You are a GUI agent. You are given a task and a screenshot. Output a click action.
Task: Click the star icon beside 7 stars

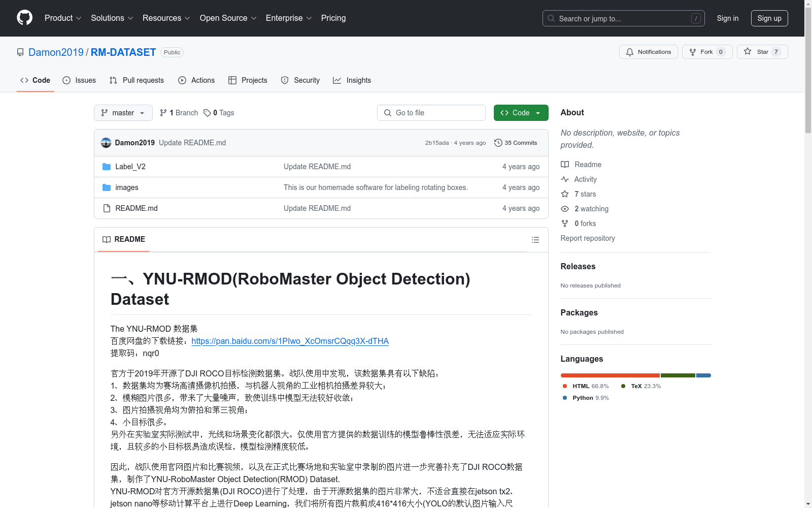click(565, 194)
